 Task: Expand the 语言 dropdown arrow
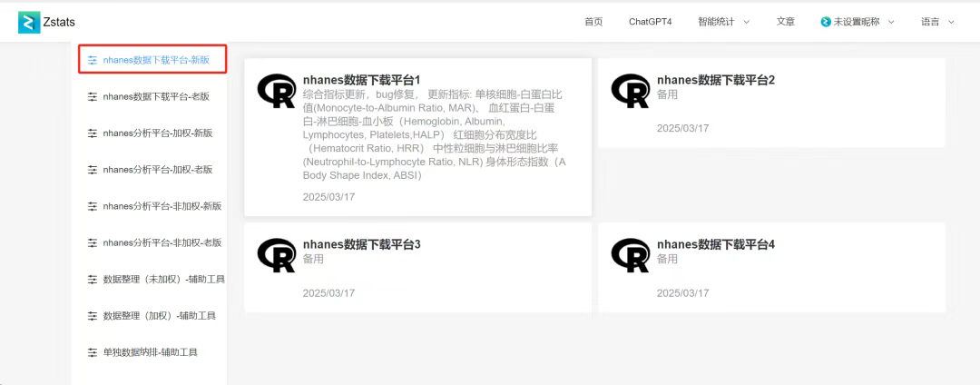951,22
